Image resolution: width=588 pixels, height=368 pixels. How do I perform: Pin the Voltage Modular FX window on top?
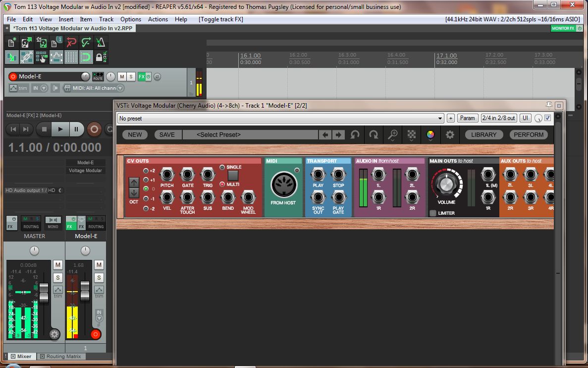549,105
